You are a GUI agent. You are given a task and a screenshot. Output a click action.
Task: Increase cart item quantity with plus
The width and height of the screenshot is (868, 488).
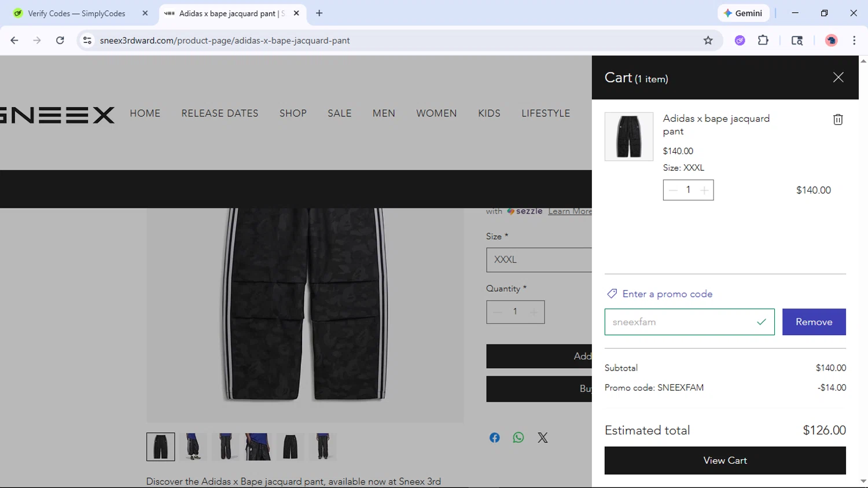point(704,190)
